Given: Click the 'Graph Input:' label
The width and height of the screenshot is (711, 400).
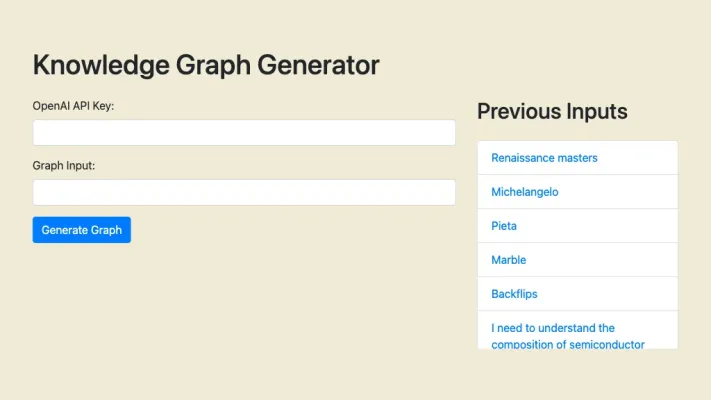Looking at the screenshot, I should (x=64, y=165).
